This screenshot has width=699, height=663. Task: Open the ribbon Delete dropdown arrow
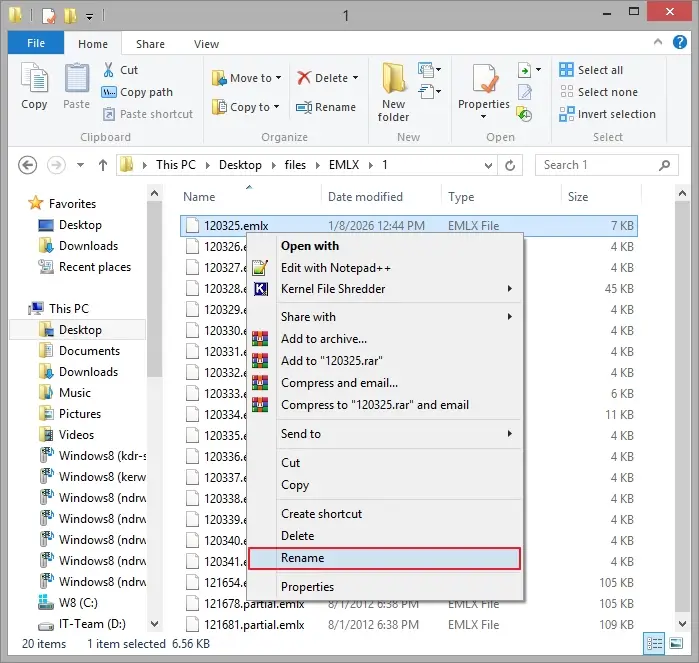pyautogui.click(x=356, y=78)
